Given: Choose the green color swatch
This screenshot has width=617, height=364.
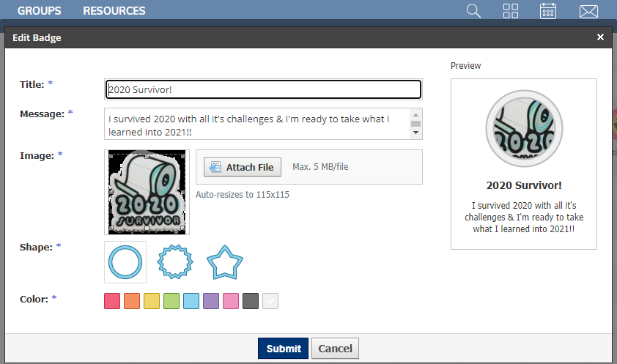Looking at the screenshot, I should [171, 301].
